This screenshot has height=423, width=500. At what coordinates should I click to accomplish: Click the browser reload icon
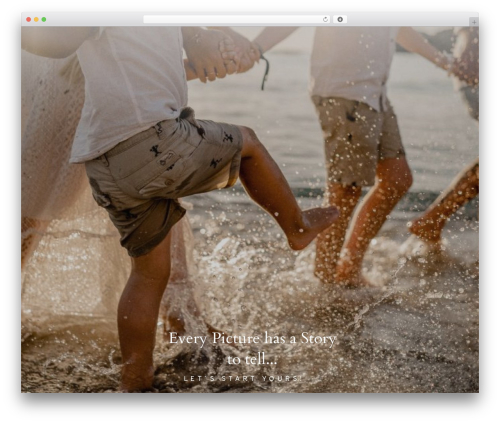click(x=325, y=20)
